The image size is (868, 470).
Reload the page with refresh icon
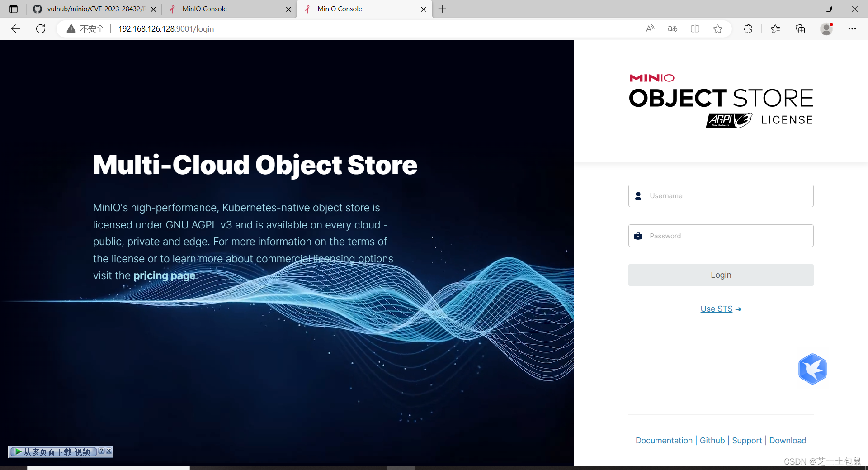pos(41,29)
